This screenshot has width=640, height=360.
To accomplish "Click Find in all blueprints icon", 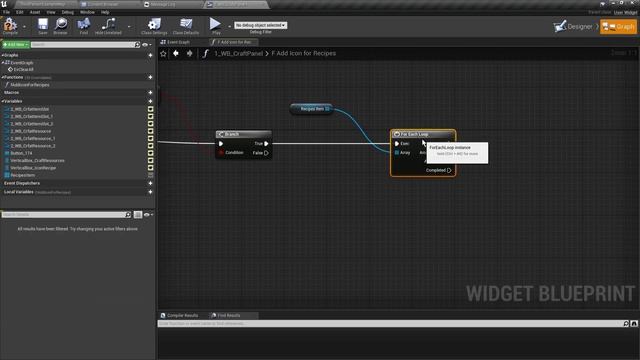I will 634,324.
